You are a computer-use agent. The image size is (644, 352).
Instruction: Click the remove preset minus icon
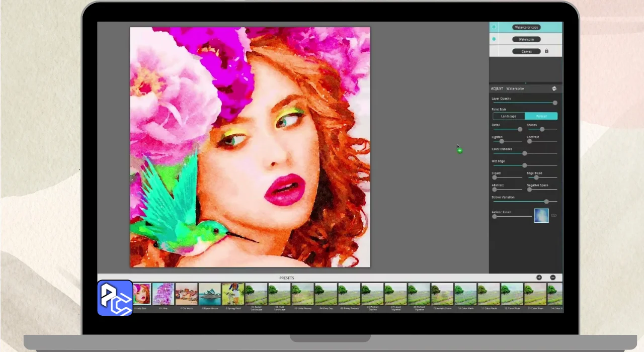[x=552, y=278]
